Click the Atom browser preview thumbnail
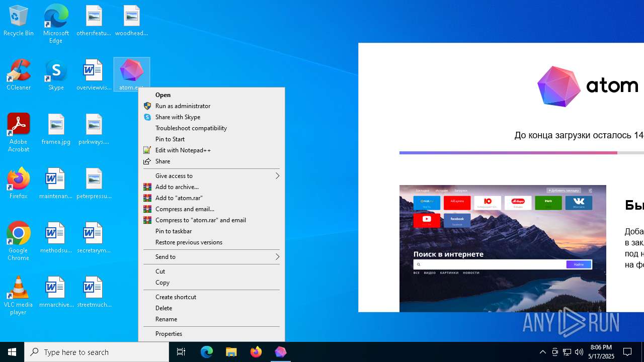Screen dimensions: 644x362 (x=503, y=248)
